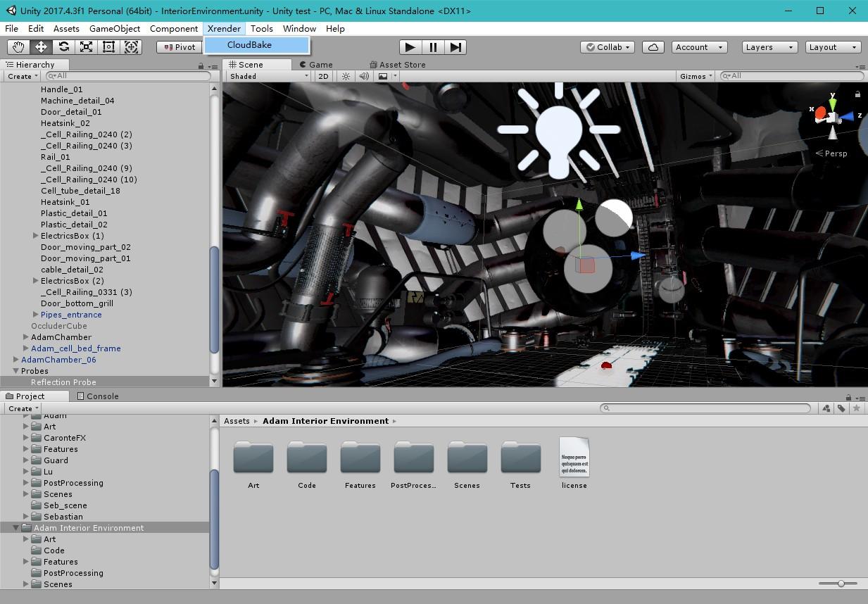The image size is (868, 604).
Task: Open the Unity cloud services panel
Action: tap(652, 46)
